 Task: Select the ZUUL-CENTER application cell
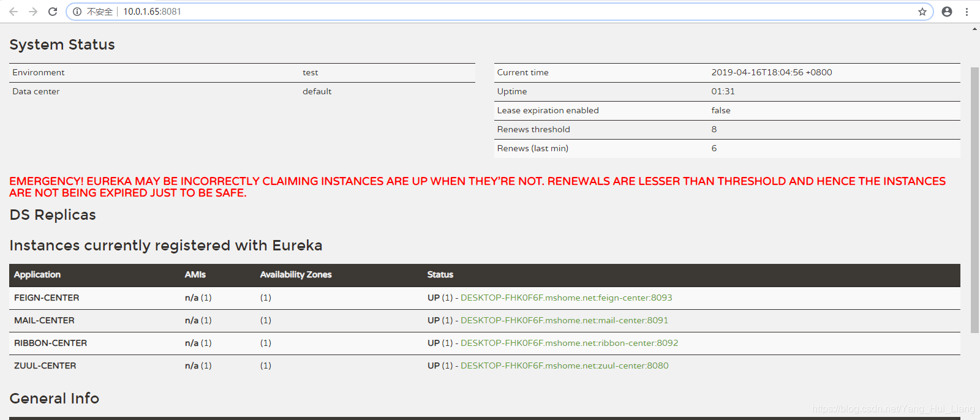pyautogui.click(x=45, y=366)
